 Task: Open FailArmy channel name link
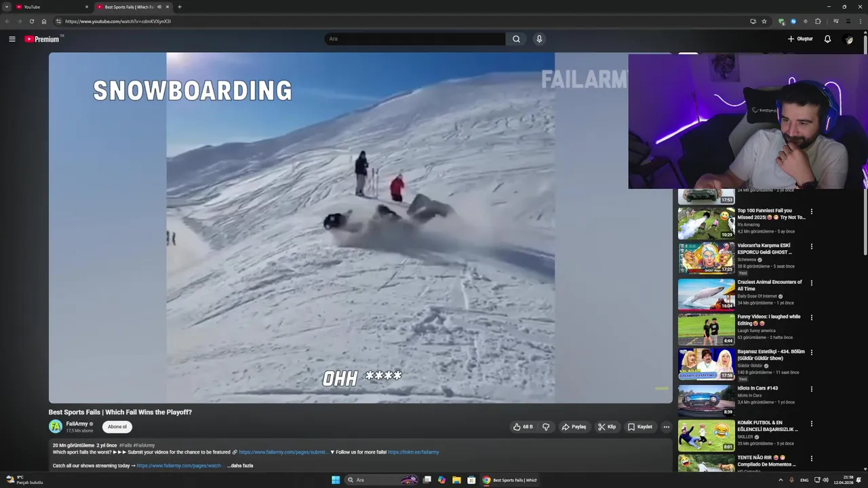coord(77,424)
